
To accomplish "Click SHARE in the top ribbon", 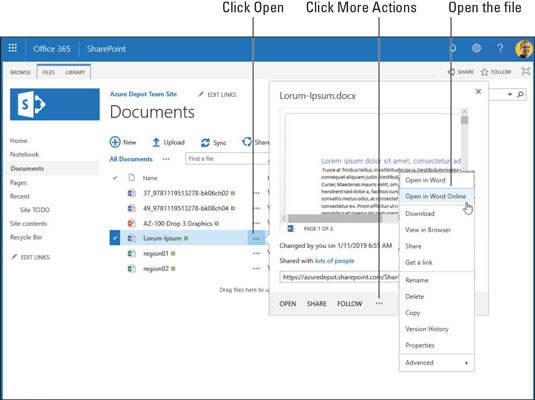I will pyautogui.click(x=461, y=72).
